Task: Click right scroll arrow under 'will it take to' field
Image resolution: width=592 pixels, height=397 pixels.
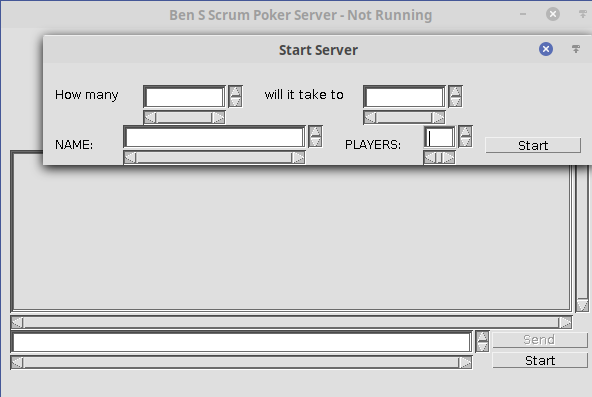Action: (x=438, y=118)
